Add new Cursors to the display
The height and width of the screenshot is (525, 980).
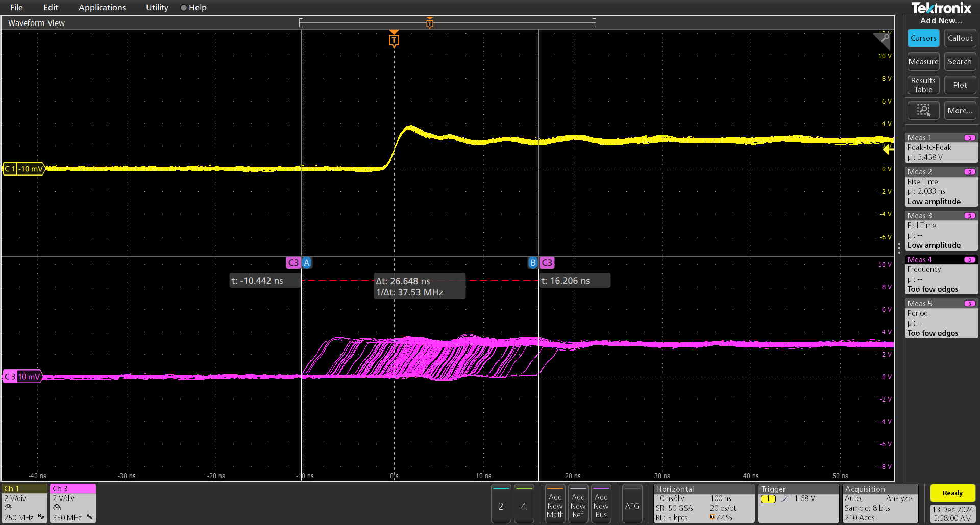coord(923,38)
